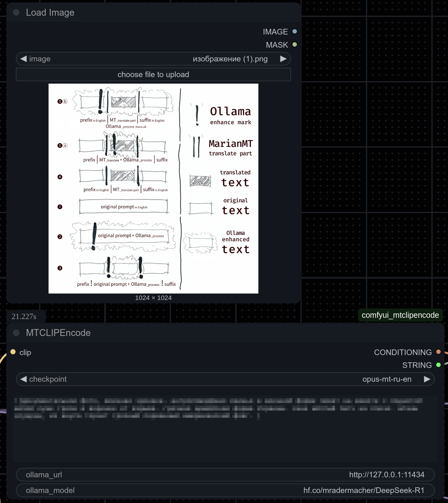Click the IMAGE output port dot
The image size is (448, 503).
tap(294, 32)
